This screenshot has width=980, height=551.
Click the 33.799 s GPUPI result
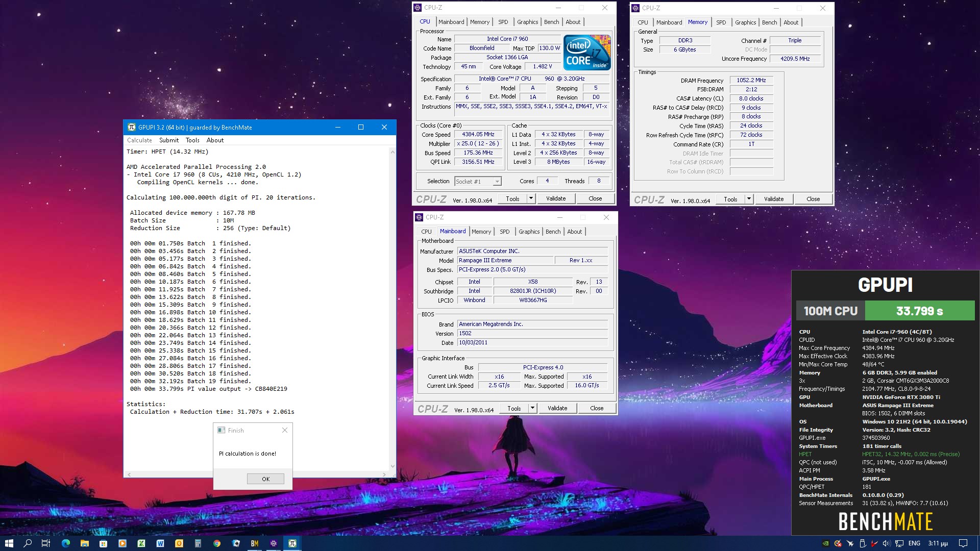[919, 311]
